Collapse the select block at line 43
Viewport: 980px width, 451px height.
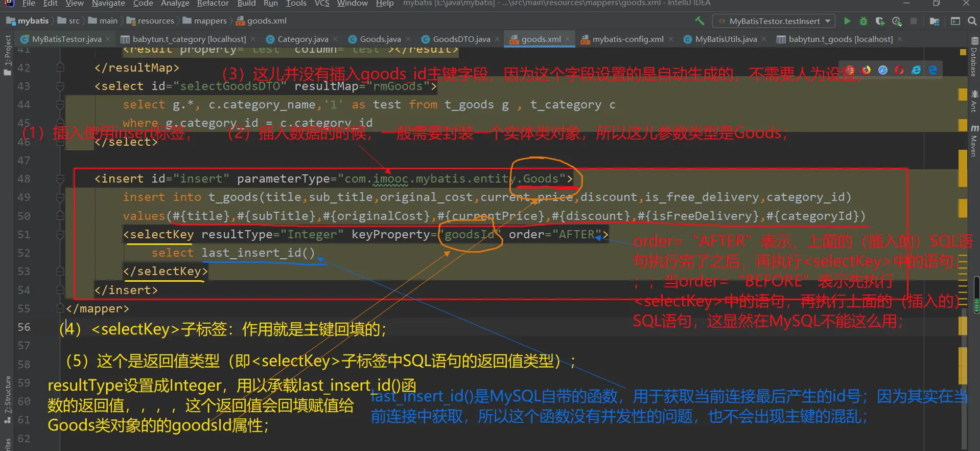coord(60,86)
